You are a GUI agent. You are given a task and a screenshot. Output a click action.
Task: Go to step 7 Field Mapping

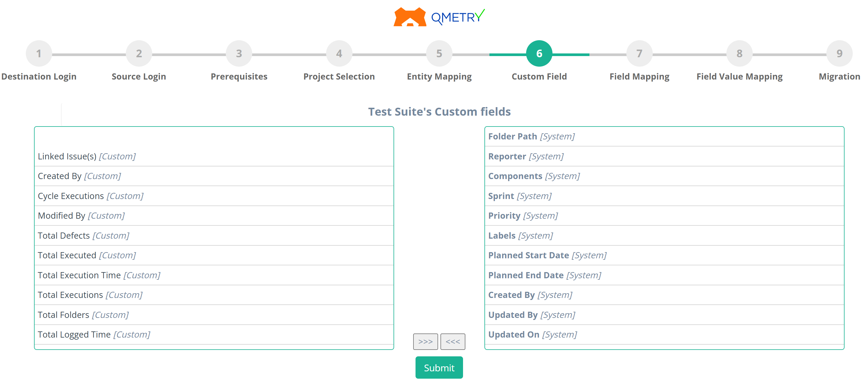point(639,53)
